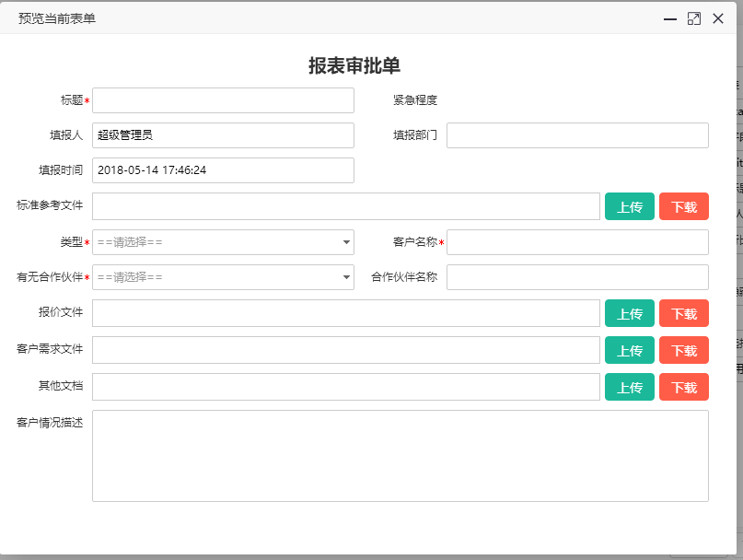
Task: Click the 合作伙伴名称 input field
Action: point(577,277)
